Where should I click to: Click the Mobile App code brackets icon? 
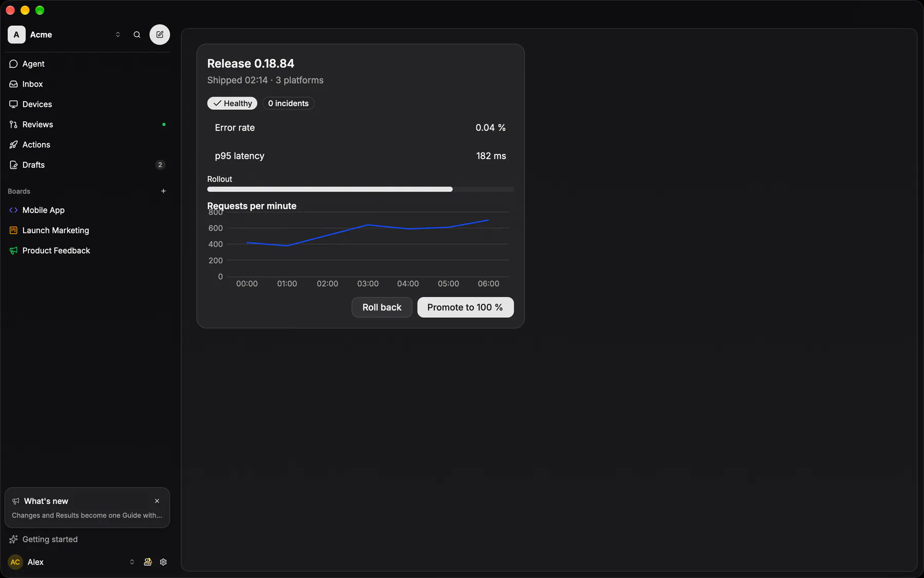(13, 210)
